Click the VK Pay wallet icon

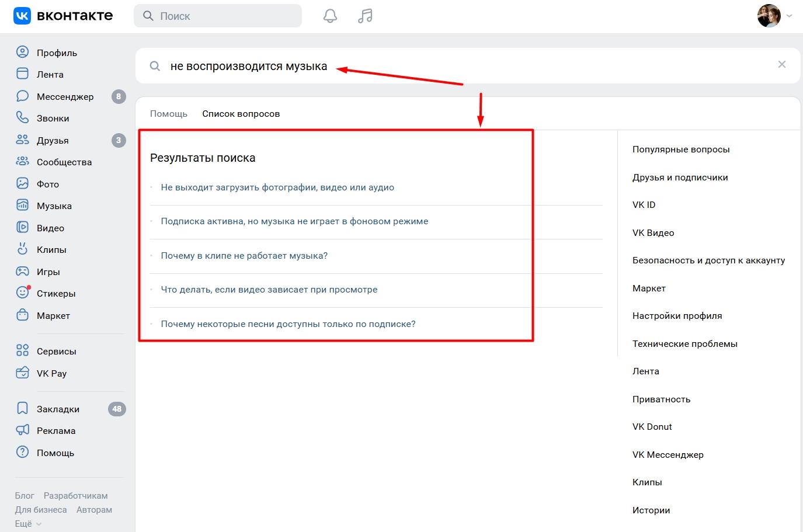click(22, 373)
